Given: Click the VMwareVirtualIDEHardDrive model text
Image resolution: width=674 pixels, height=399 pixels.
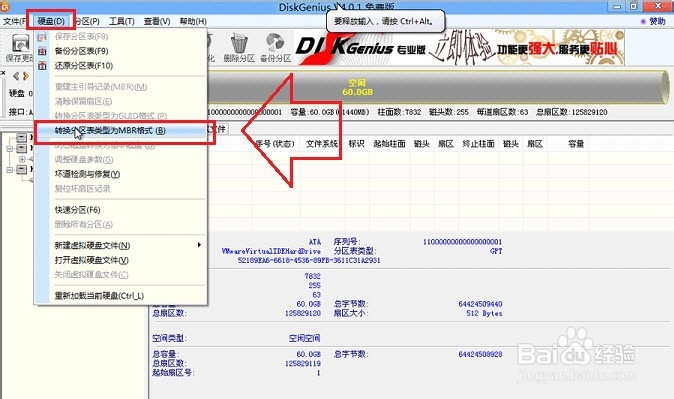Looking at the screenshot, I should (x=271, y=251).
